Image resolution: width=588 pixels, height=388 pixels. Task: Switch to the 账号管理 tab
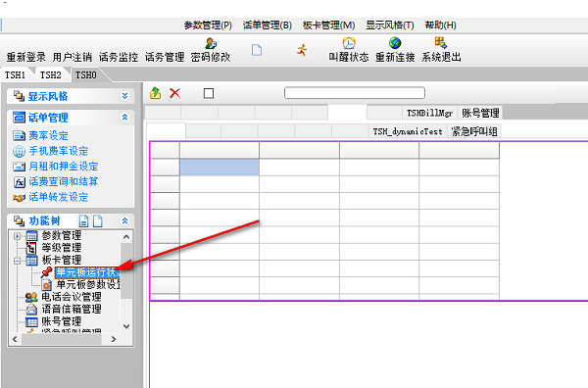(x=480, y=113)
